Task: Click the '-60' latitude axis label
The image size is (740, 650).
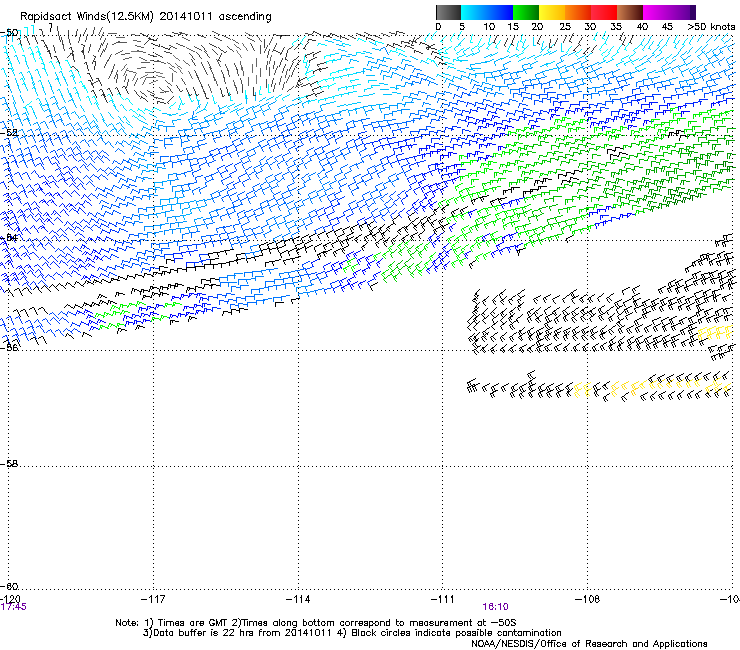Action: pos(9,586)
